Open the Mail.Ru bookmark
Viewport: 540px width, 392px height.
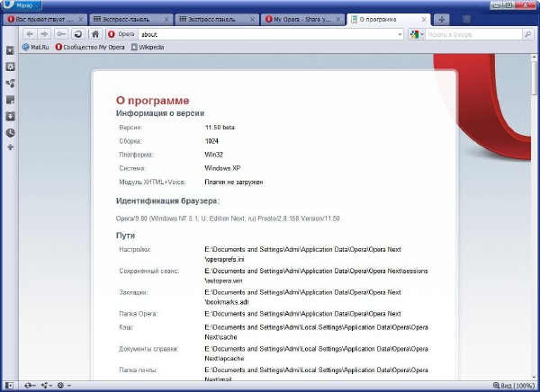[x=34, y=47]
